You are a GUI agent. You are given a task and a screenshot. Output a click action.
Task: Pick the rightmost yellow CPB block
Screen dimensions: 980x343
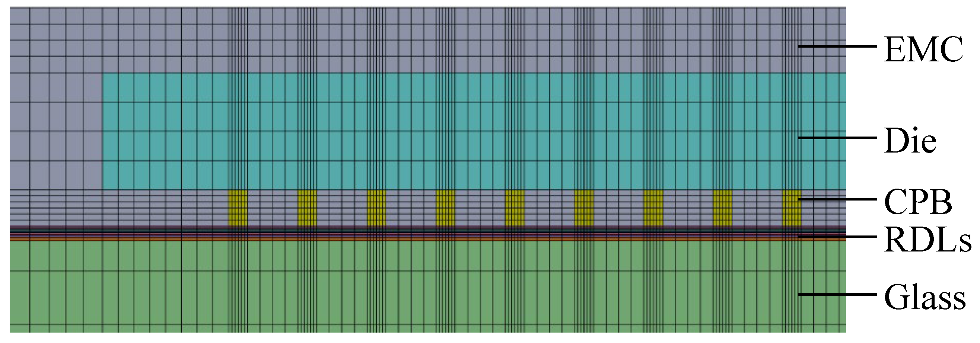tap(792, 208)
